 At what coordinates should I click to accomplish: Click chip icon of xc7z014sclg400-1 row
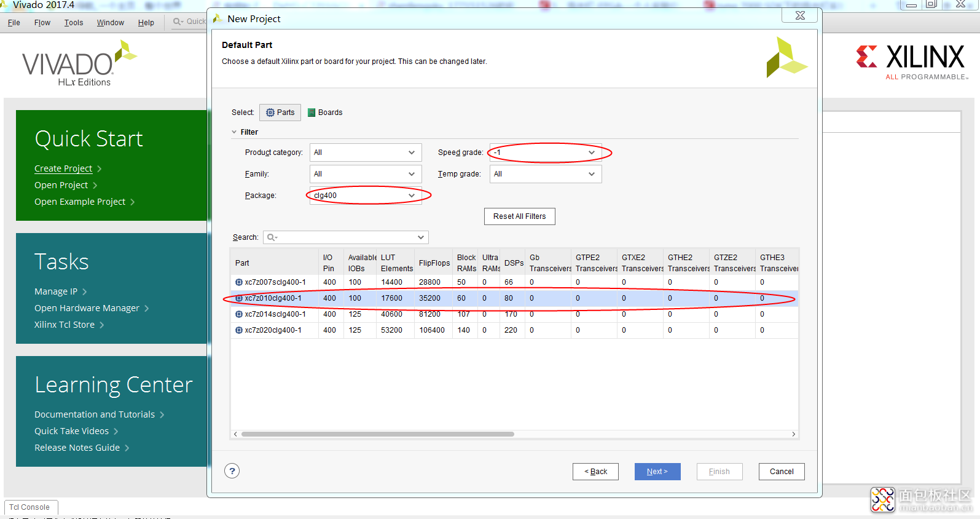tap(239, 314)
